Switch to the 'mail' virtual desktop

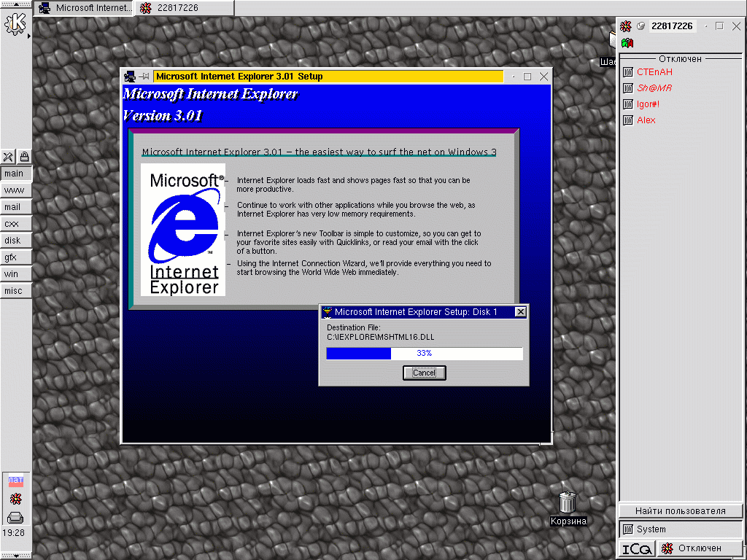[x=16, y=206]
